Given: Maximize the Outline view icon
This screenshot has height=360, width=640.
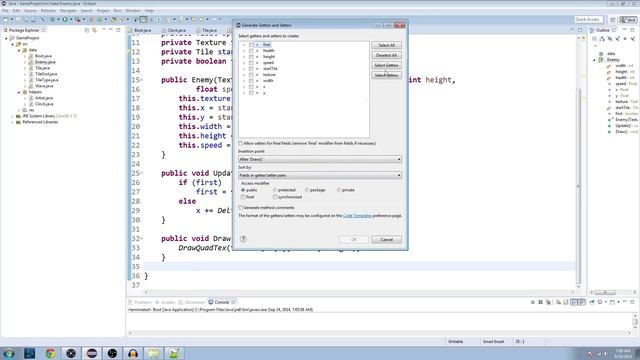Looking at the screenshot, I should pyautogui.click(x=632, y=30).
